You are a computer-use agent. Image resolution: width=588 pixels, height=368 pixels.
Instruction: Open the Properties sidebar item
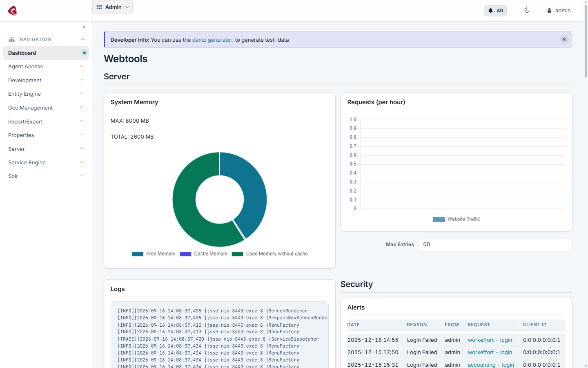click(46, 135)
